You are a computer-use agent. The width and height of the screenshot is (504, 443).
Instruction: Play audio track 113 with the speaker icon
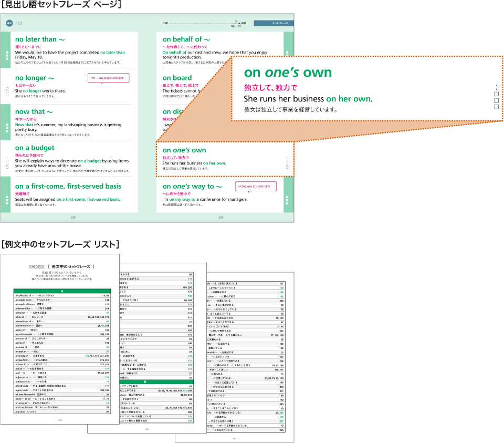[x=9, y=23]
